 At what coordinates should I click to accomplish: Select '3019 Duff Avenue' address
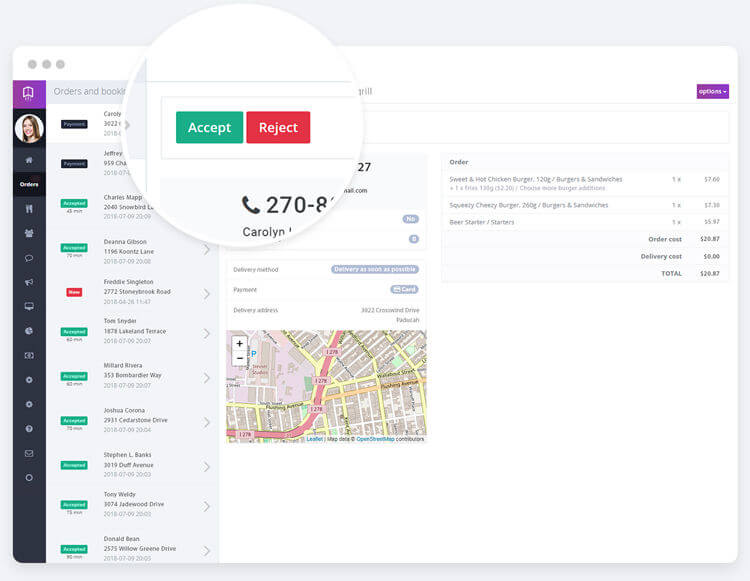129,465
